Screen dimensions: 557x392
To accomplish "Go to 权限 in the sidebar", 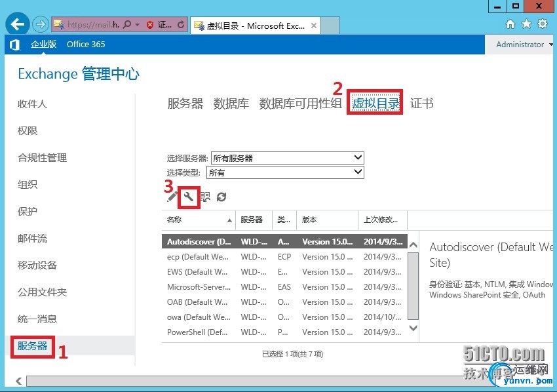I will pos(28,131).
